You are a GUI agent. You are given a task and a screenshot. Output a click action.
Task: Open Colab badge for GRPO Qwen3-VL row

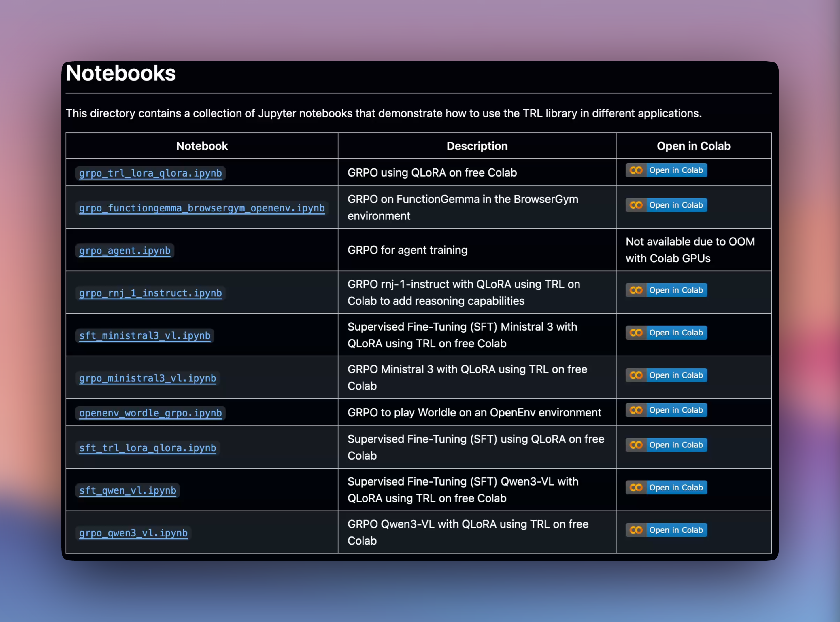666,530
